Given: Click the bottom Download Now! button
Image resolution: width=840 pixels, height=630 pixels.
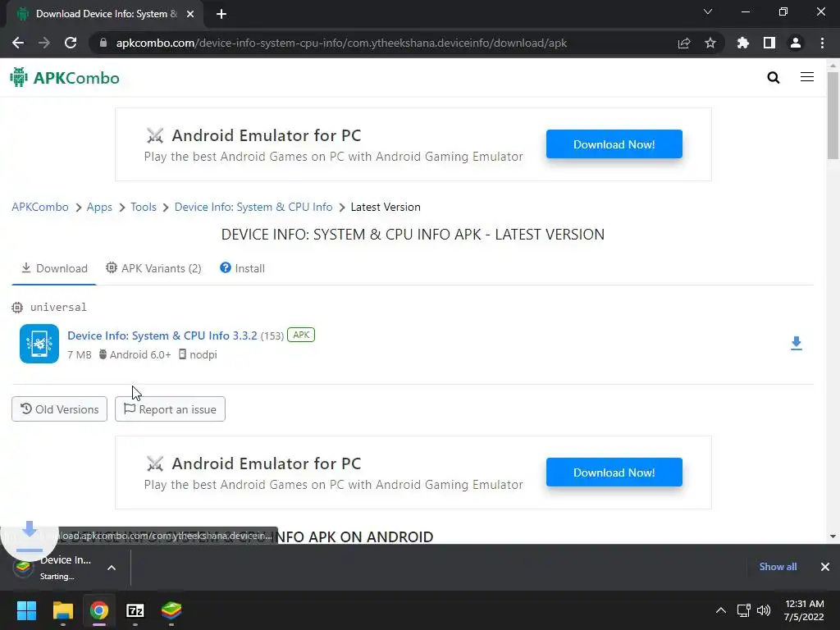Looking at the screenshot, I should [x=614, y=472].
